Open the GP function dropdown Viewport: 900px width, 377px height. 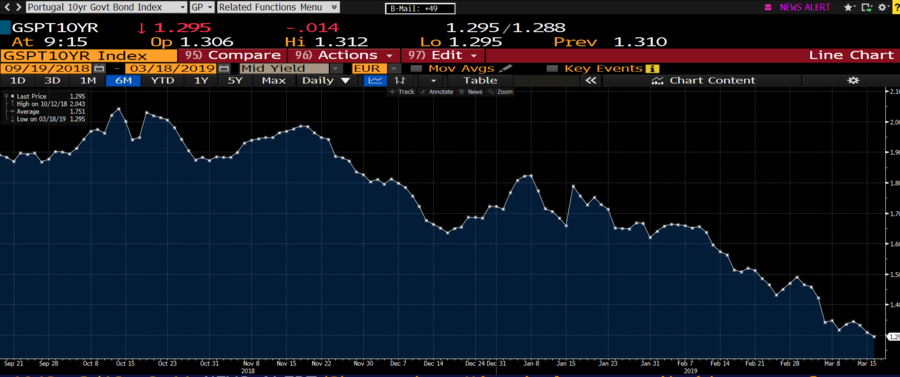click(201, 7)
